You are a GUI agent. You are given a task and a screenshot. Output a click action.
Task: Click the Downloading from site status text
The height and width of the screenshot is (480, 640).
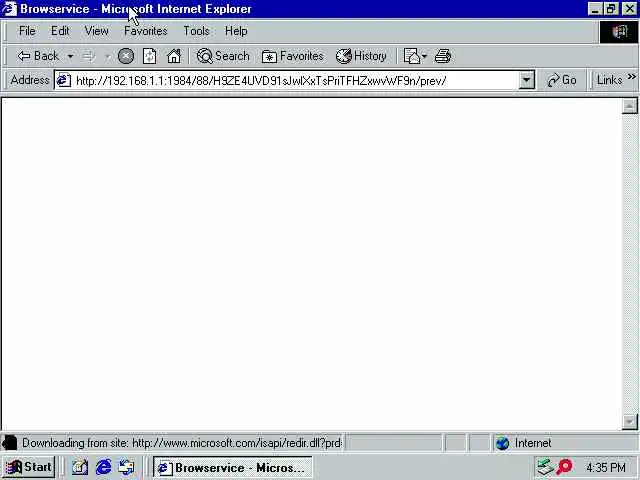[x=181, y=443]
